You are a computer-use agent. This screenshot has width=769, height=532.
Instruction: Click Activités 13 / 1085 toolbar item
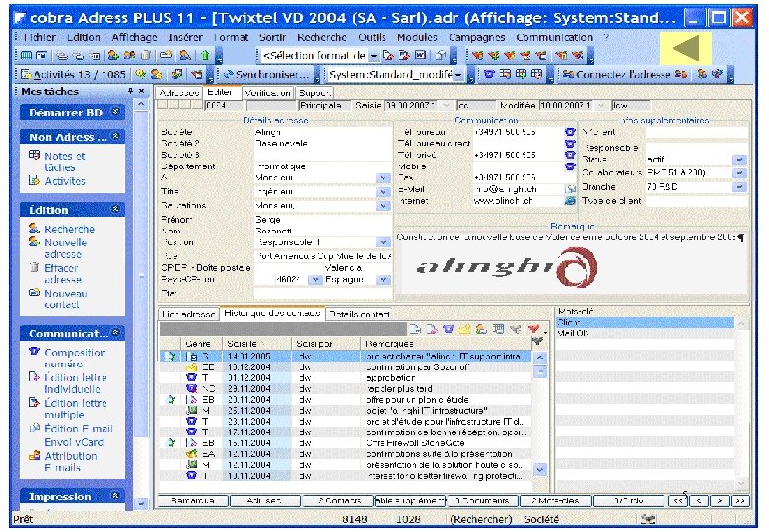click(73, 75)
